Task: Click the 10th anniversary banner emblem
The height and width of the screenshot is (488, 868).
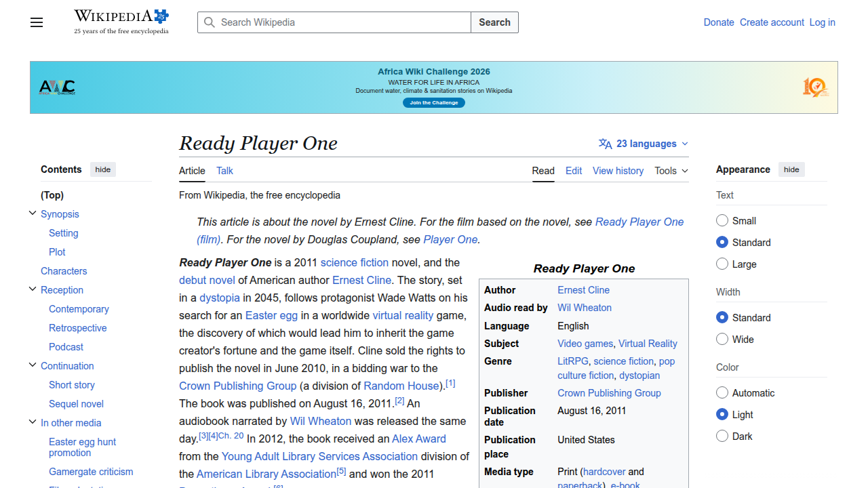Action: [x=815, y=87]
